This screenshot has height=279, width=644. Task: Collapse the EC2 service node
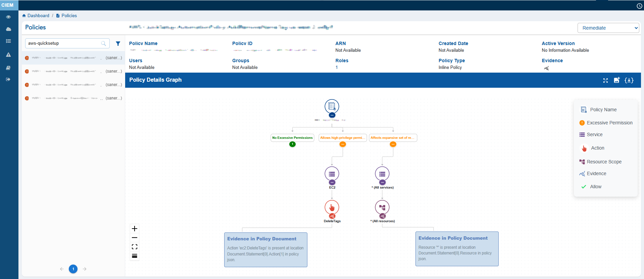pos(332,183)
